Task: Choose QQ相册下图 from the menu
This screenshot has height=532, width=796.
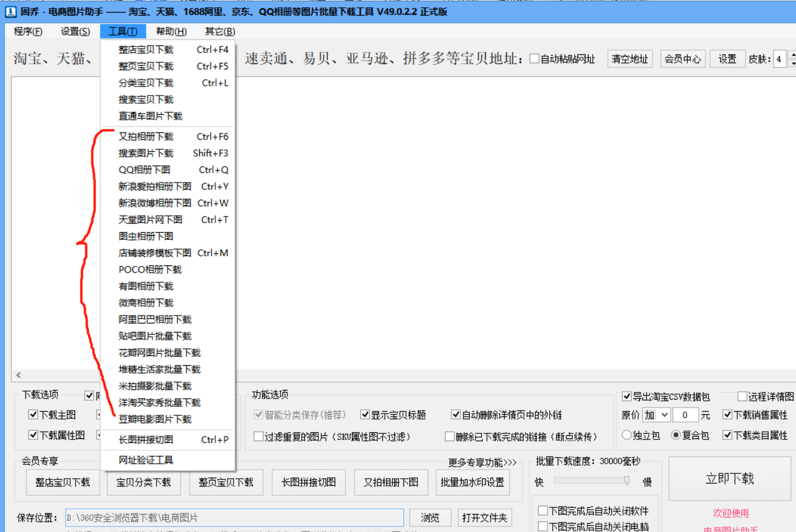Action: click(168, 170)
